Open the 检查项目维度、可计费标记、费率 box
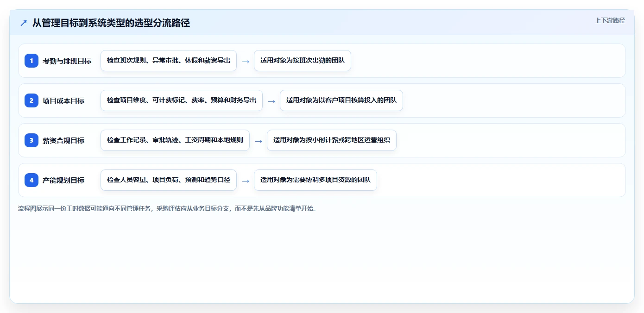 tap(182, 100)
